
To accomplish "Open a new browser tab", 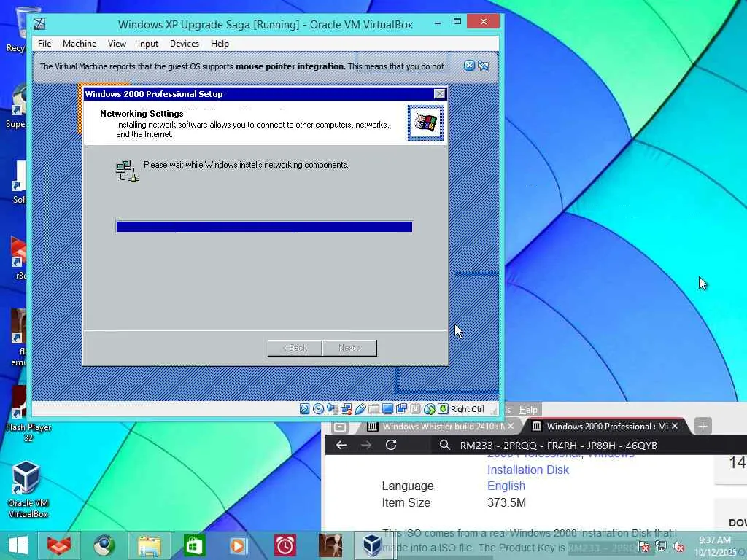I will pos(703,426).
